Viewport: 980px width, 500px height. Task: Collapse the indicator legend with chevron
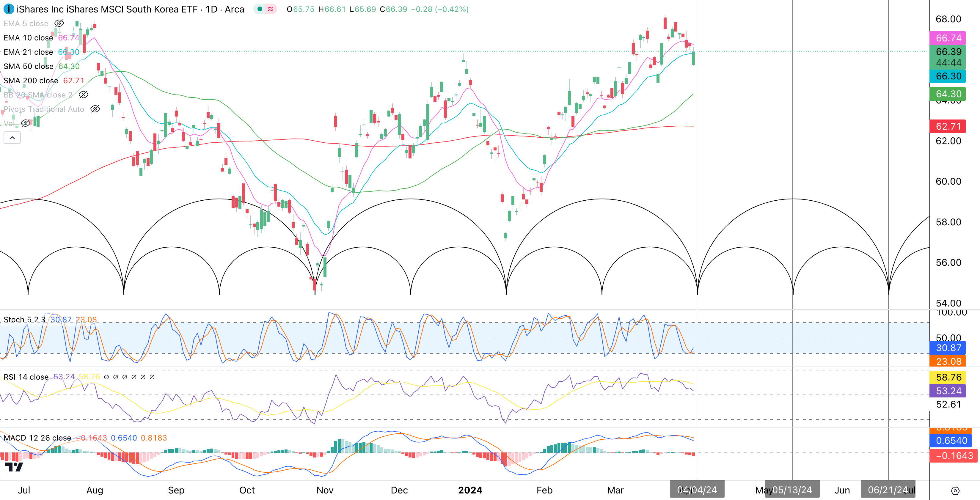point(12,138)
